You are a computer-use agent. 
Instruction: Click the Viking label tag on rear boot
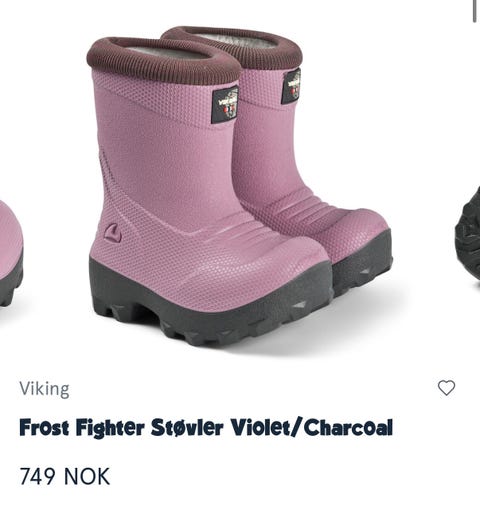pyautogui.click(x=291, y=85)
